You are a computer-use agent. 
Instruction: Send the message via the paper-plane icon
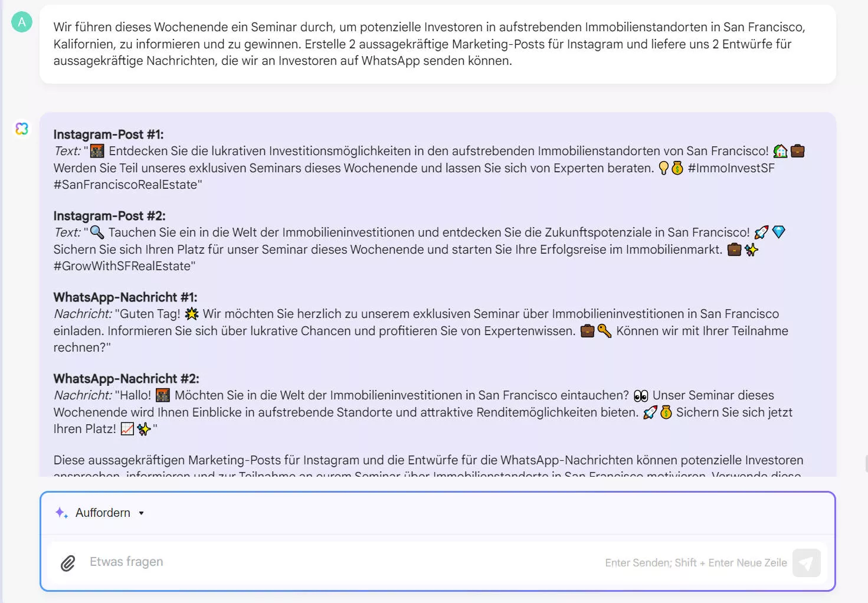(x=806, y=563)
